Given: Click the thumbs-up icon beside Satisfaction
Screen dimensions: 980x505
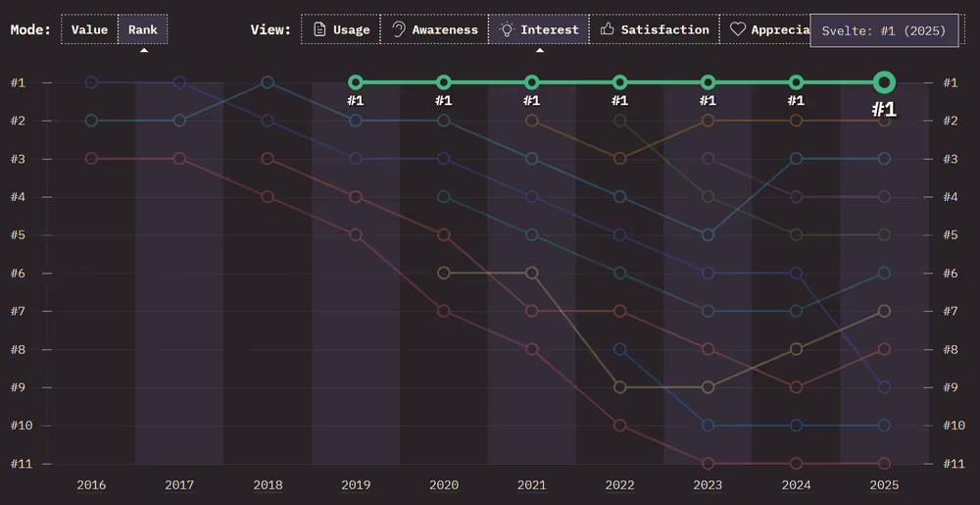Looking at the screenshot, I should (608, 29).
